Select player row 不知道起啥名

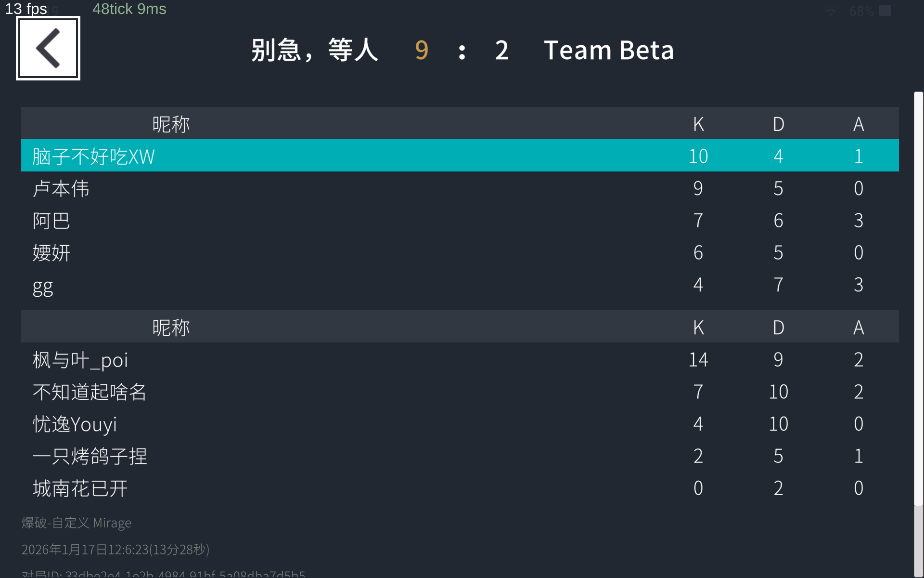pyautogui.click(x=460, y=392)
